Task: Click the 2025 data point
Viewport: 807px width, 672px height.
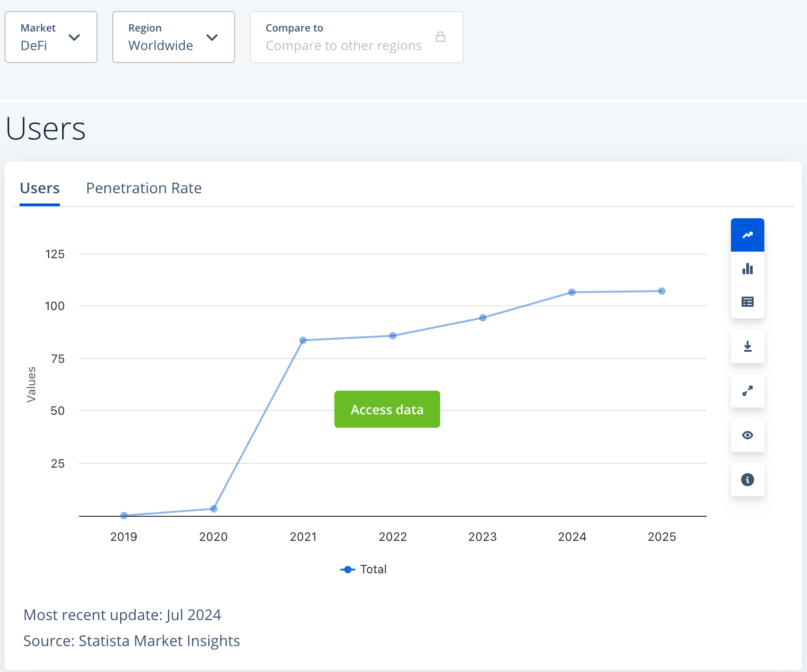Action: pos(662,291)
